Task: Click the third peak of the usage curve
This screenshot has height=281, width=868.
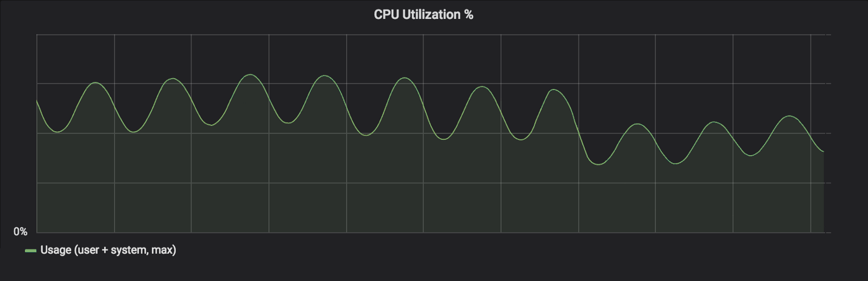Action: (250, 74)
